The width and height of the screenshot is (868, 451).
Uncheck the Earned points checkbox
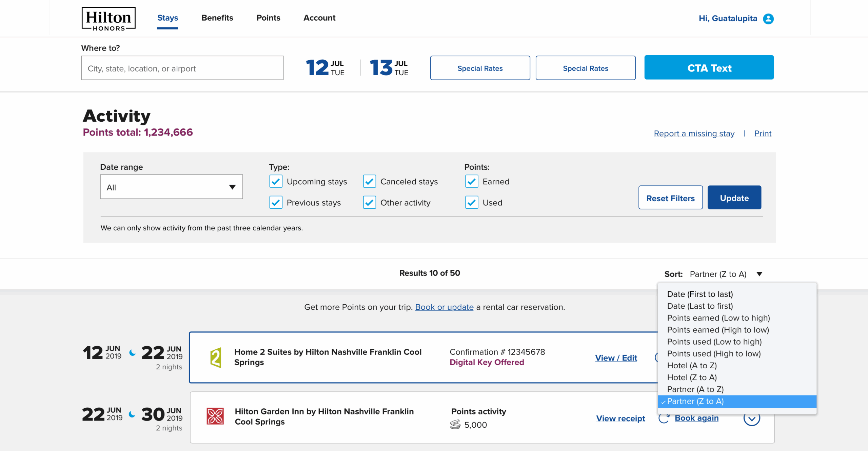472,182
